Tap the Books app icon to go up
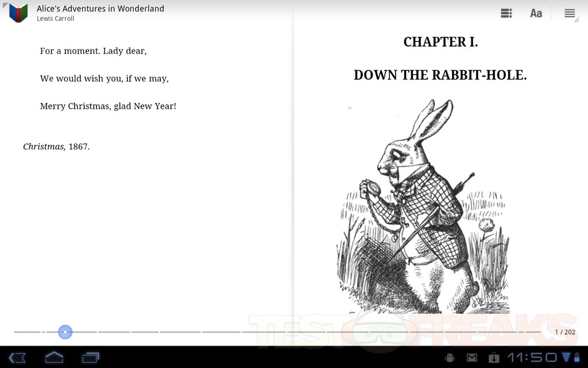 coord(18,13)
